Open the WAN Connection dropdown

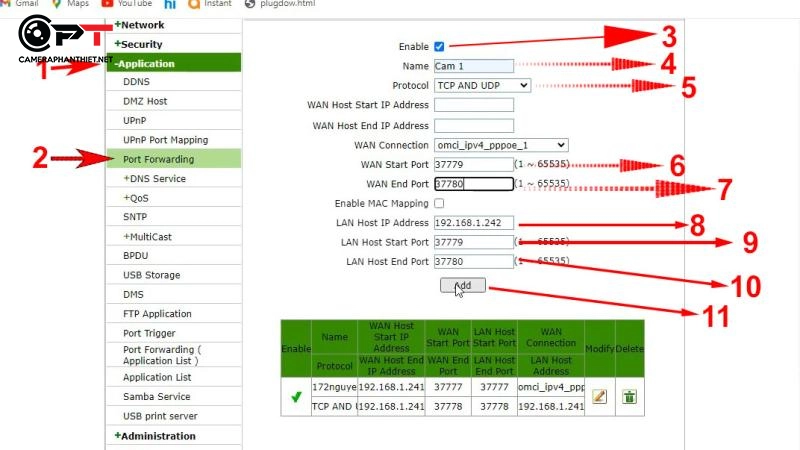point(501,145)
